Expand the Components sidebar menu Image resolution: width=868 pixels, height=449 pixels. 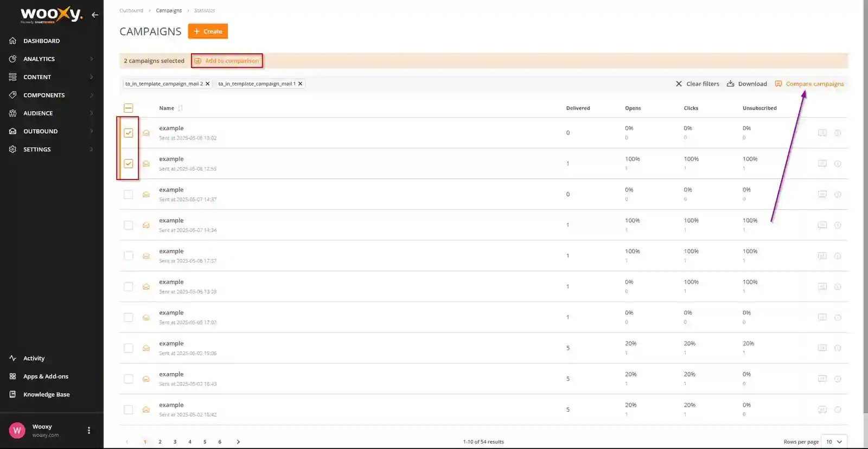52,95
